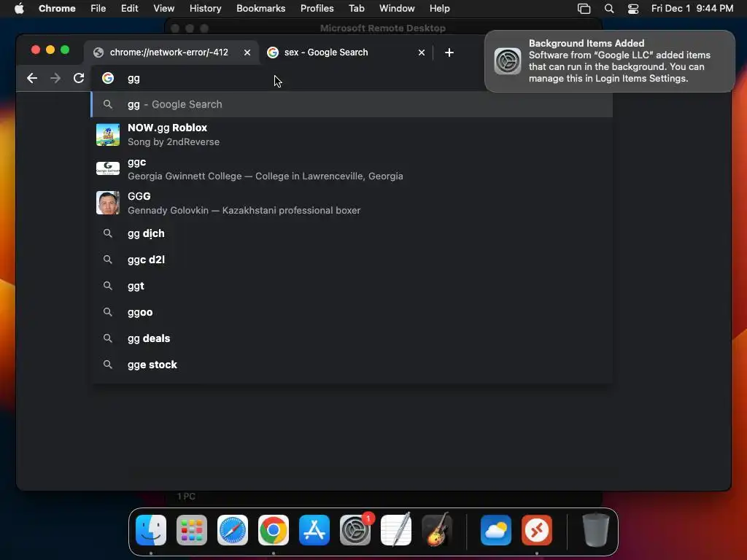747x560 pixels.
Task: Open the Tab menu
Action: pos(356,9)
